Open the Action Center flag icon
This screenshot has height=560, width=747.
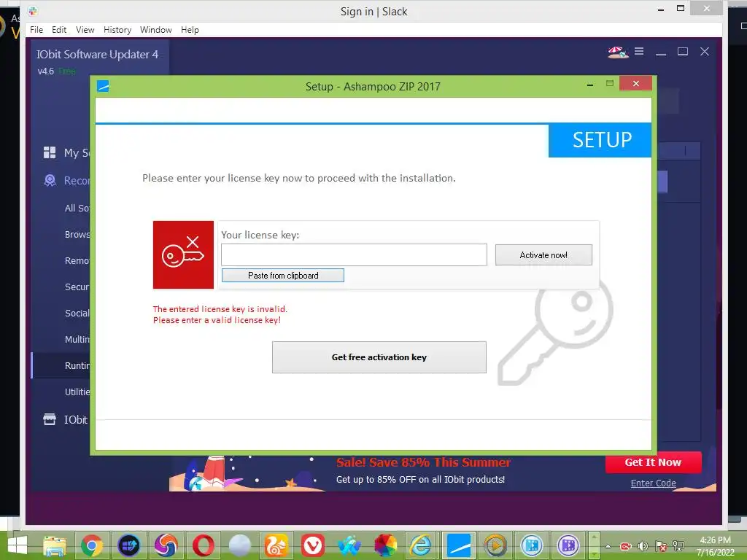pyautogui.click(x=661, y=545)
